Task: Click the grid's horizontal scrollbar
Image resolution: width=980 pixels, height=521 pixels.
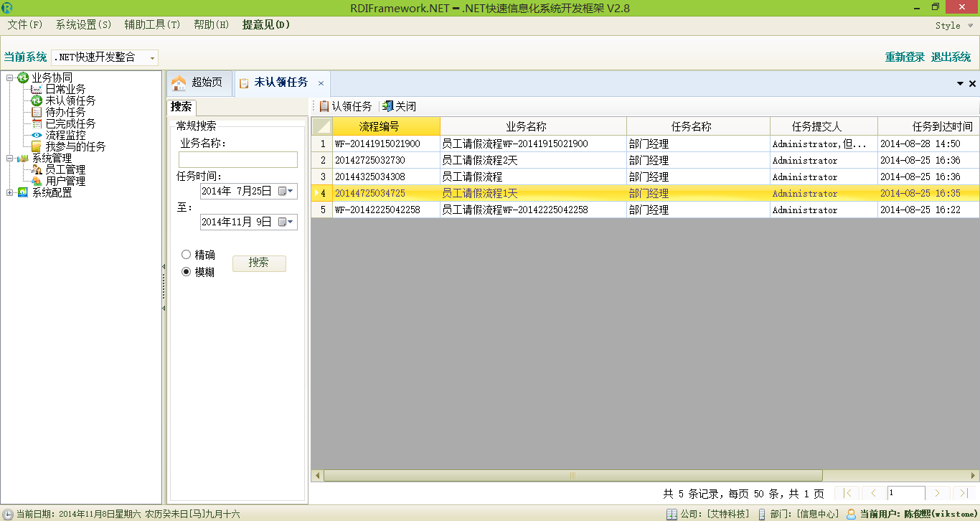Action: [x=573, y=475]
